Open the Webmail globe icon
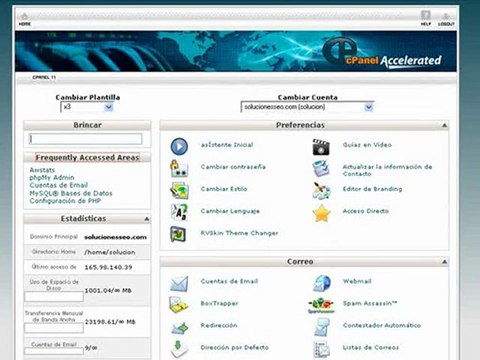Image resolution: width=480 pixels, height=360 pixels. click(322, 283)
